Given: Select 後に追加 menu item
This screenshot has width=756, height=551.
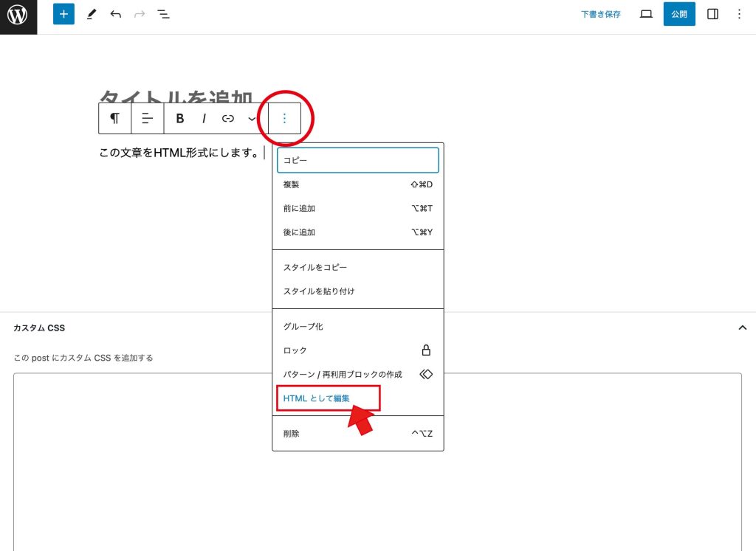Looking at the screenshot, I should click(x=358, y=232).
